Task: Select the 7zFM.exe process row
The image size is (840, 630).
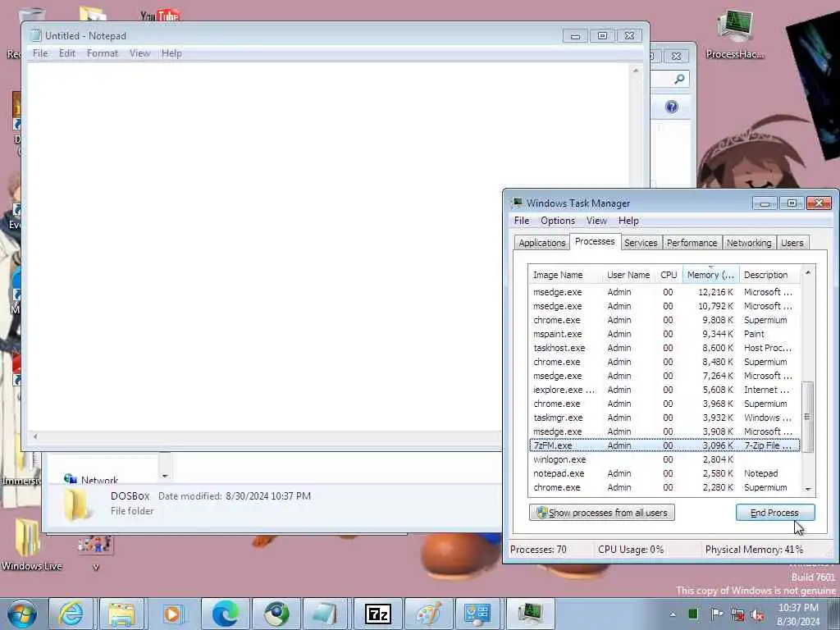Action: click(664, 445)
